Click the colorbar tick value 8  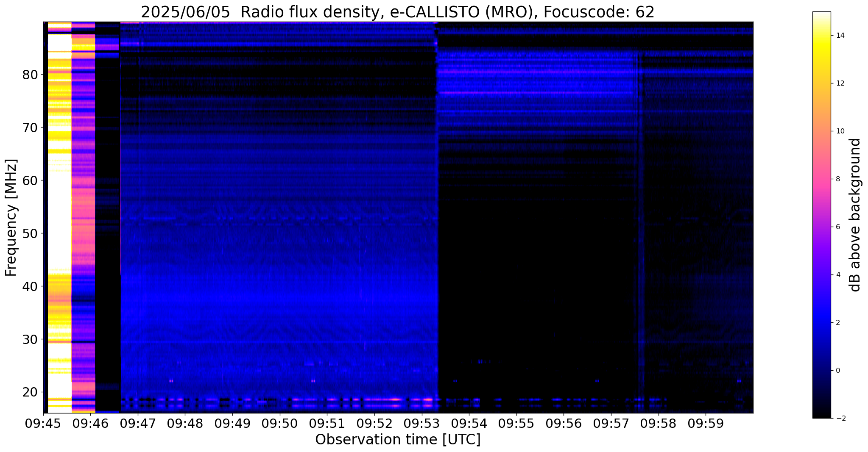pyautogui.click(x=838, y=179)
